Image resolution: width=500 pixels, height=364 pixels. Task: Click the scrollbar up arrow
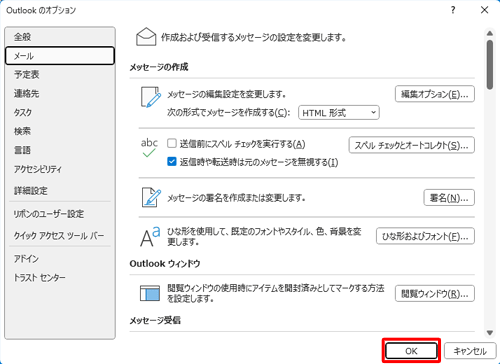tap(490, 33)
